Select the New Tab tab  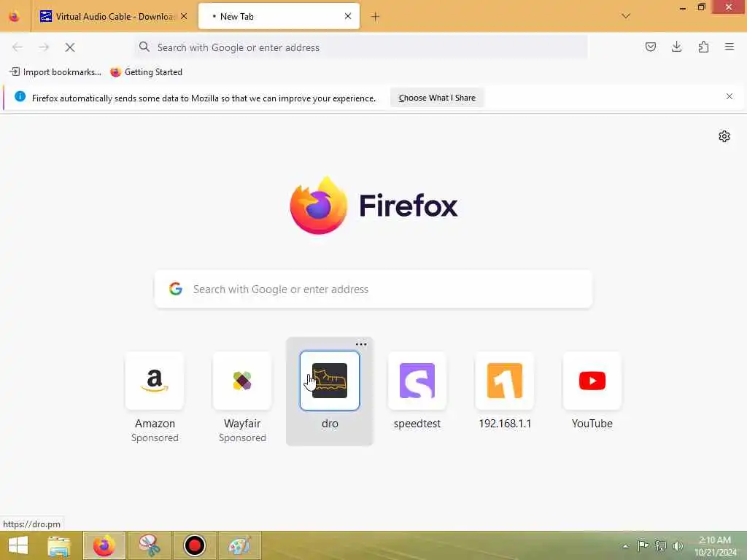click(279, 16)
